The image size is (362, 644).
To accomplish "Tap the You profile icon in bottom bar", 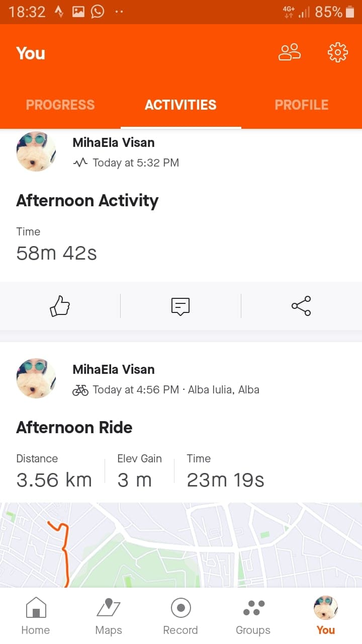I will 325,615.
